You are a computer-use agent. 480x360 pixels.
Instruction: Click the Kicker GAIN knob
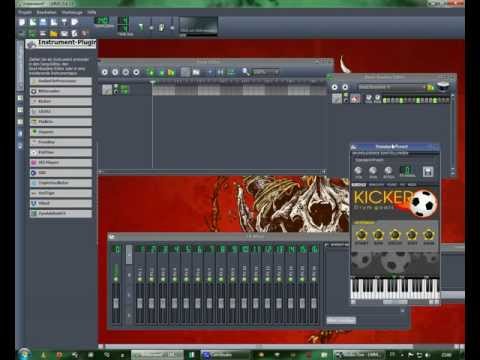(429, 235)
